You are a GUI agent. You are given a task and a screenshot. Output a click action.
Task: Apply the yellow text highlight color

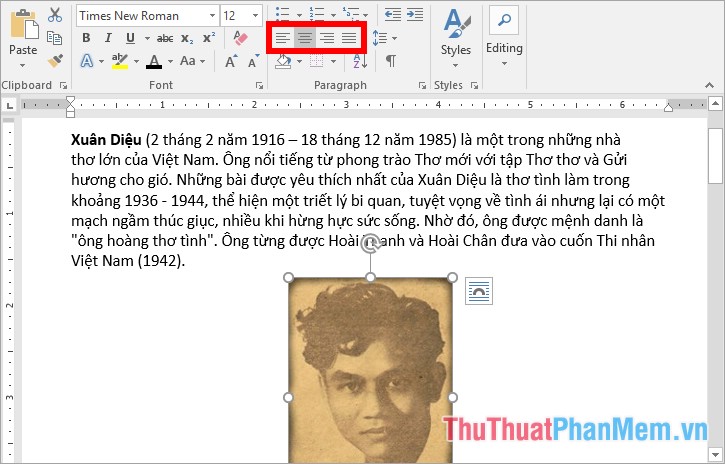point(120,61)
